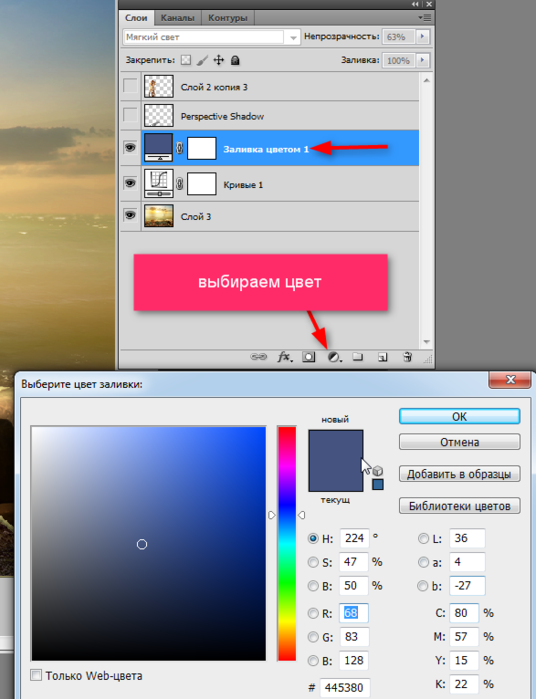Create new adjustment or fill layer icon
Image resolution: width=536 pixels, height=699 pixels.
(x=334, y=357)
